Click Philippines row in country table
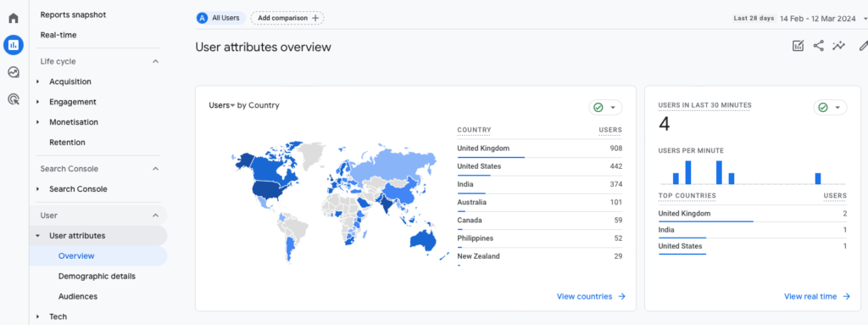This screenshot has width=868, height=325. click(x=540, y=238)
